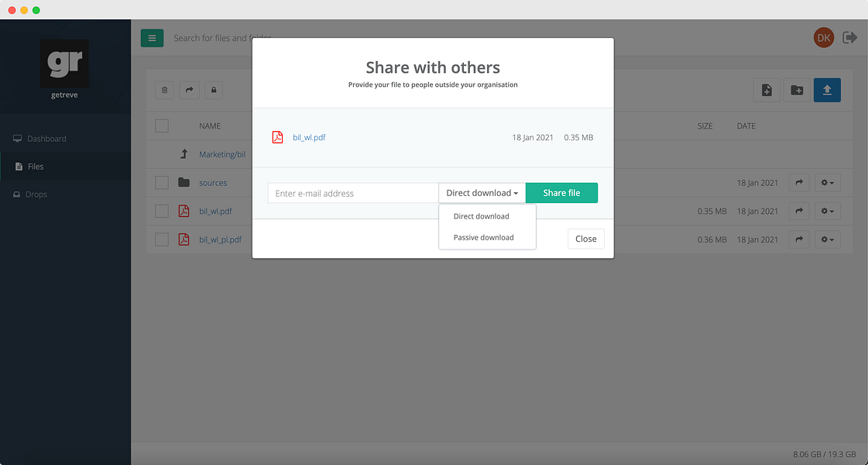Click the SIZE column header
This screenshot has height=465, width=868.
[x=705, y=126]
